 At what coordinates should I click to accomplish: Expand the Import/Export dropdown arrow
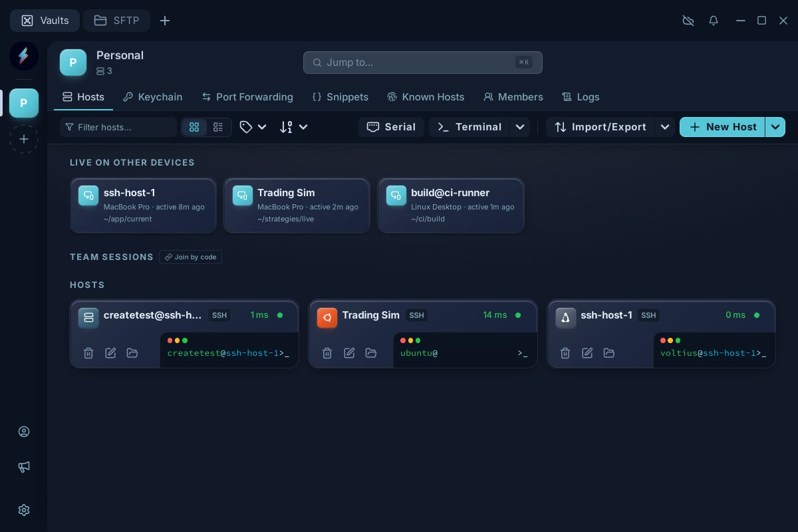[x=665, y=127]
